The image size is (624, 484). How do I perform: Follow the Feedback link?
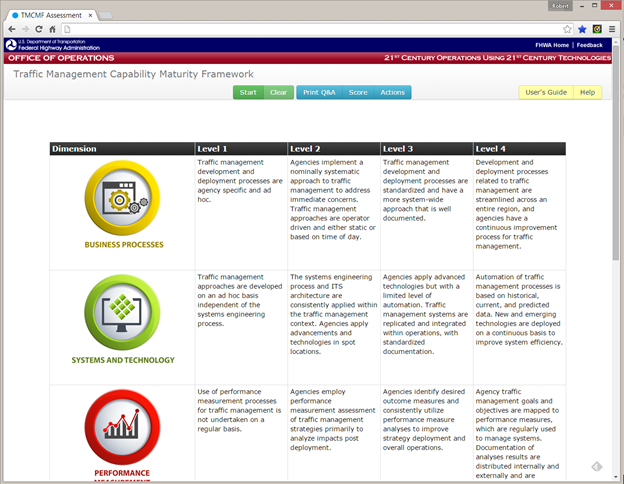[x=590, y=45]
